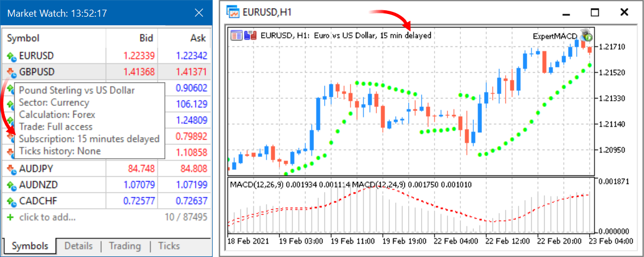Image resolution: width=644 pixels, height=257 pixels.
Task: Click the GBPUSD symbol status icon
Action: [11, 72]
